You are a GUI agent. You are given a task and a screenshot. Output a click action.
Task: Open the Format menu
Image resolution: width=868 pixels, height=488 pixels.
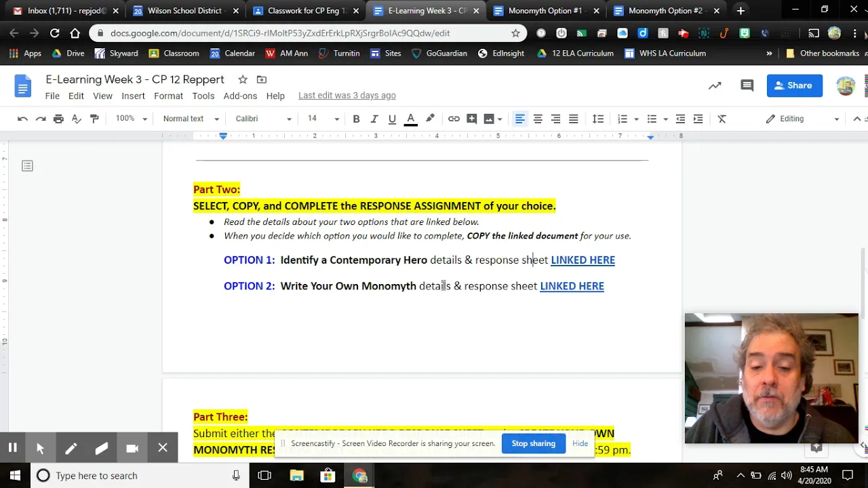tap(168, 96)
